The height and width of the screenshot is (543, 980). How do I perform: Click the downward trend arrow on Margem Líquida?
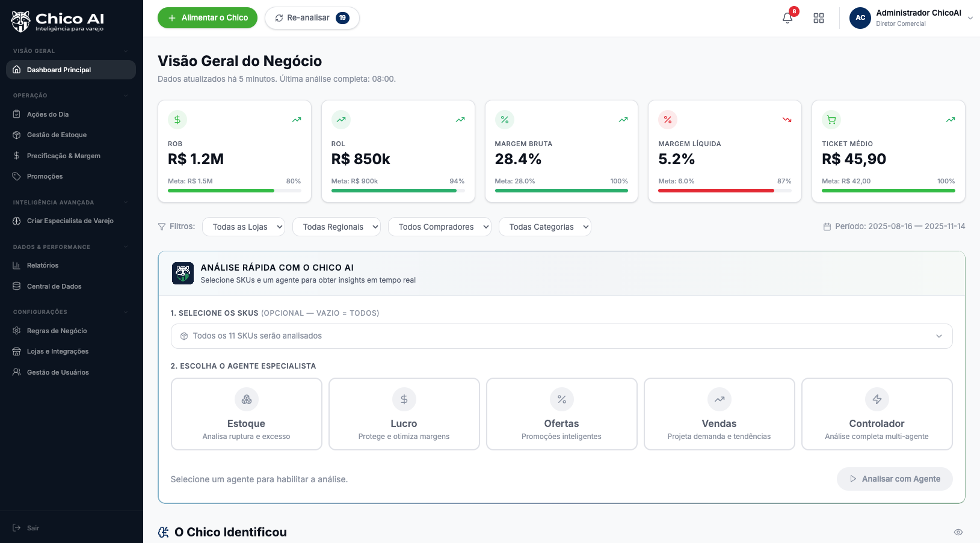click(x=787, y=120)
